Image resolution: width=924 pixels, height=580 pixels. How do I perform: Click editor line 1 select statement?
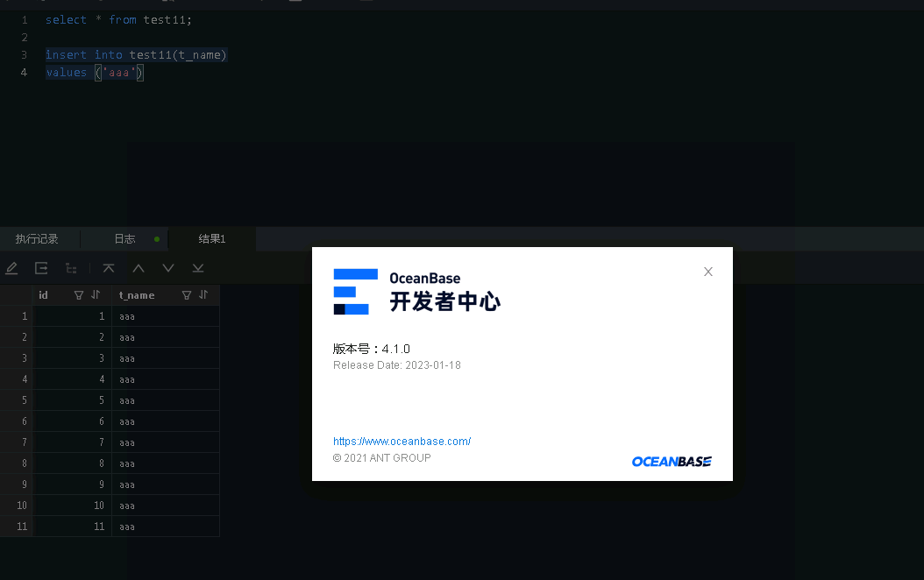coord(118,19)
